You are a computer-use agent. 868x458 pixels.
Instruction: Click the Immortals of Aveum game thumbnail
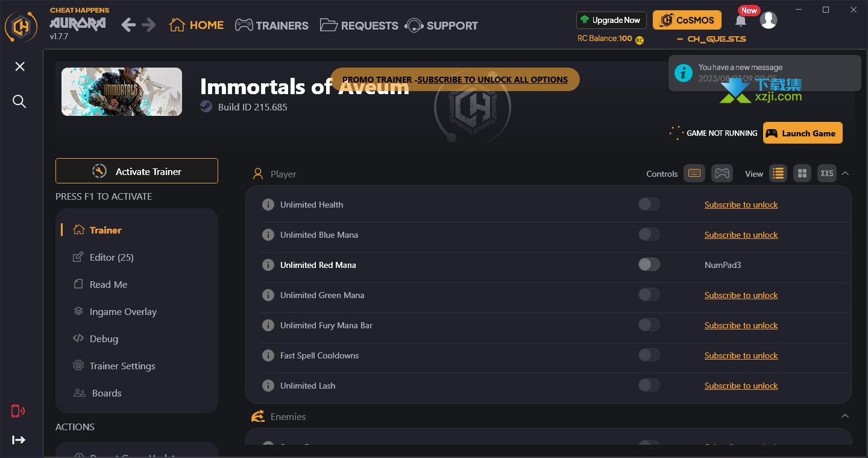click(x=122, y=92)
